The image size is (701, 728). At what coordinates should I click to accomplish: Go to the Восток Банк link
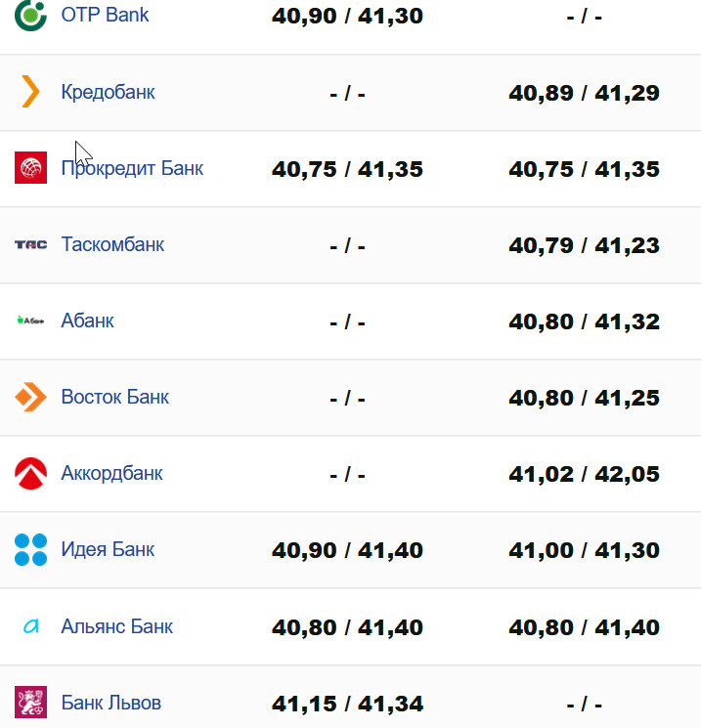[114, 397]
